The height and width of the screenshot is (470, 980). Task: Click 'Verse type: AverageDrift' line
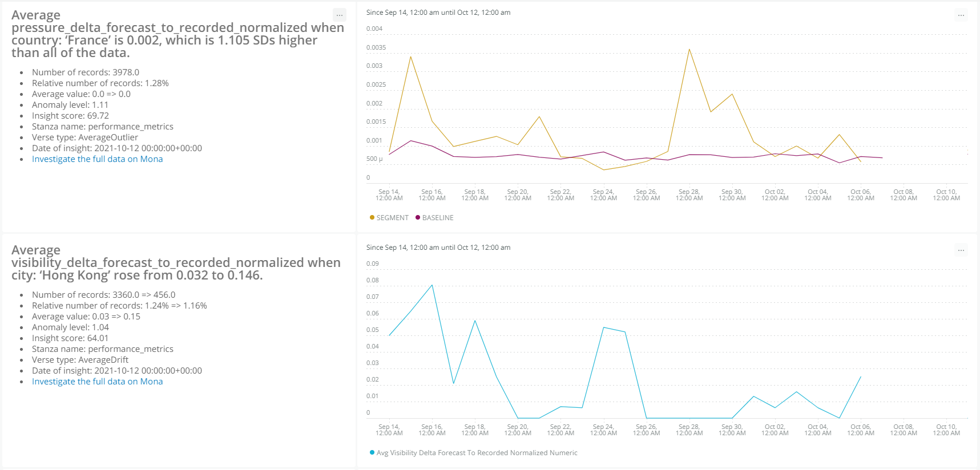(x=80, y=360)
